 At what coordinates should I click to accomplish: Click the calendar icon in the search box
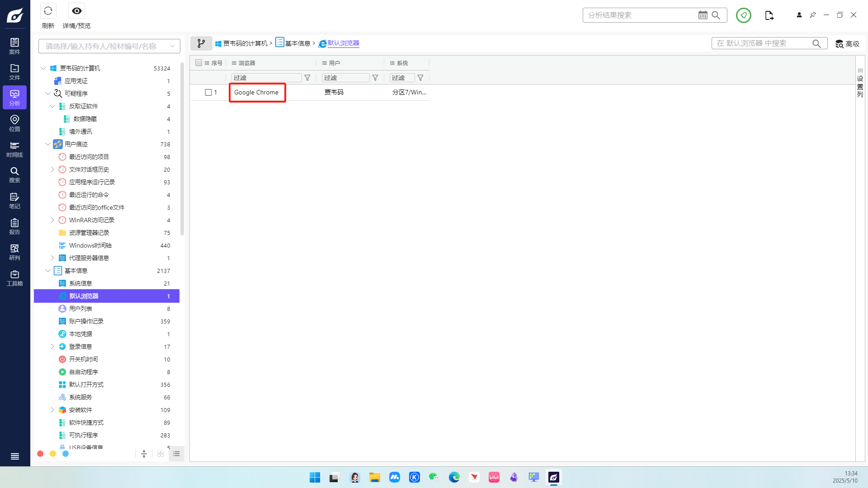click(703, 15)
